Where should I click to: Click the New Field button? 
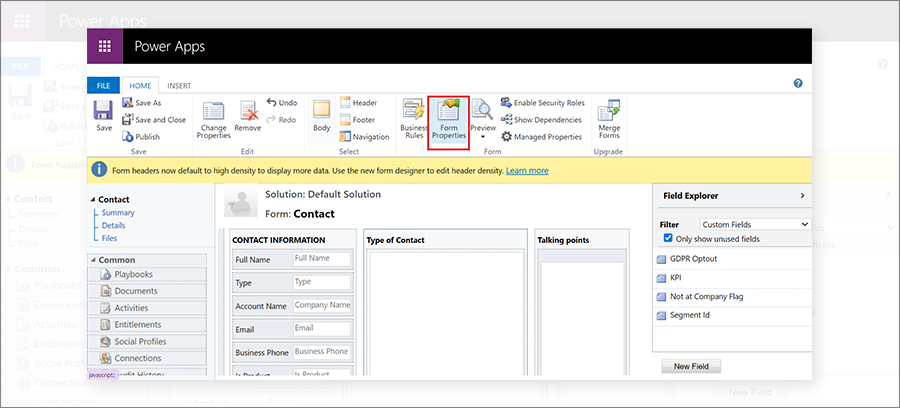691,366
